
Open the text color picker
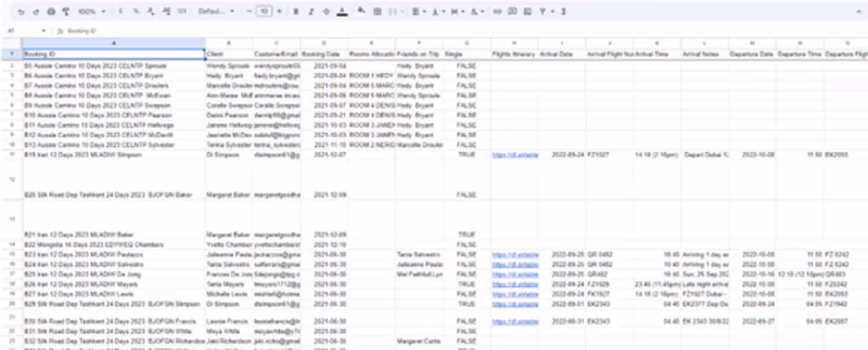coord(342,12)
